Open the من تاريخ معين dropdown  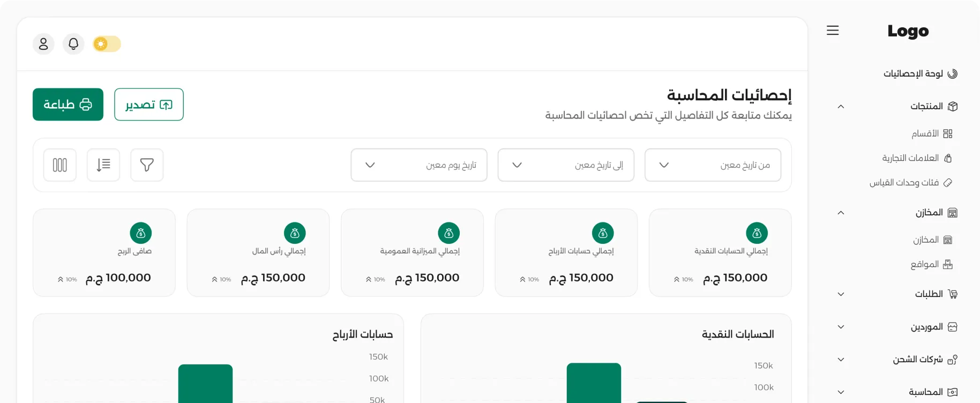point(713,165)
